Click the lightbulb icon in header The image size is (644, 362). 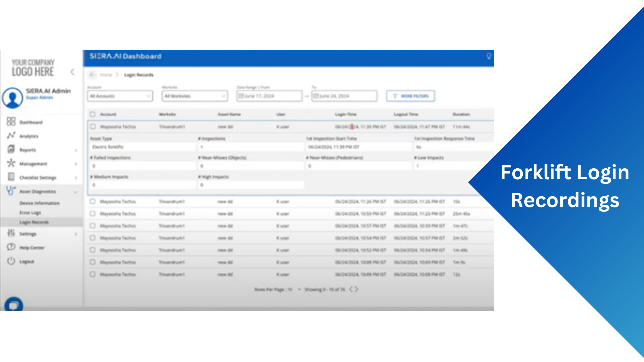pyautogui.click(x=488, y=56)
